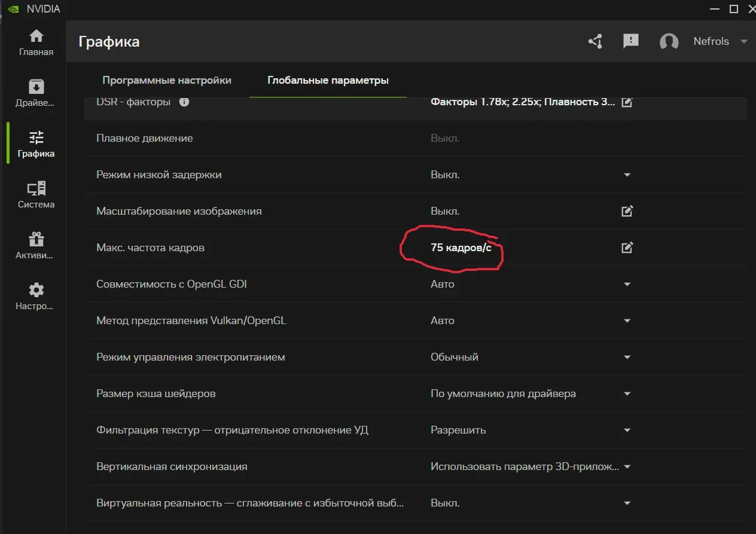
Task: Open the Вертикальная синхронизация dropdown
Action: [x=627, y=466]
